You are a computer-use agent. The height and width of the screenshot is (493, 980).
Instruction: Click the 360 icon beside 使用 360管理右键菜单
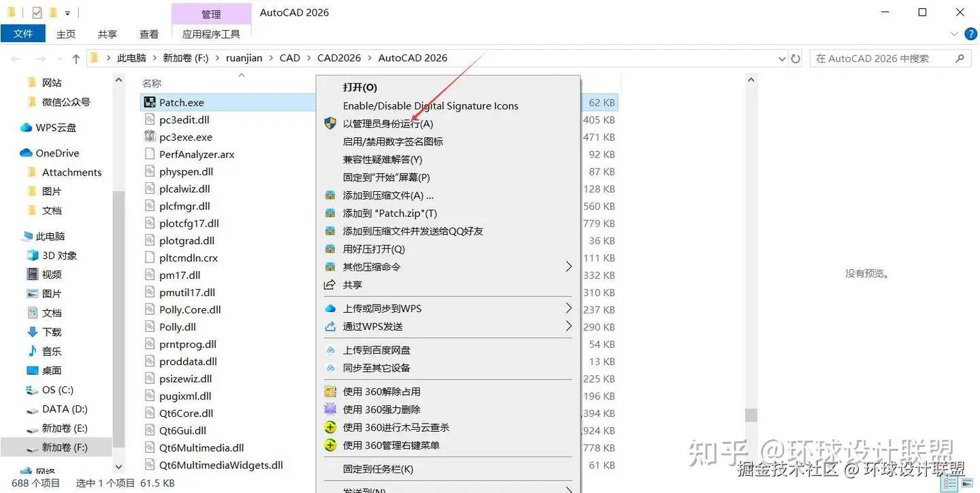(x=330, y=445)
